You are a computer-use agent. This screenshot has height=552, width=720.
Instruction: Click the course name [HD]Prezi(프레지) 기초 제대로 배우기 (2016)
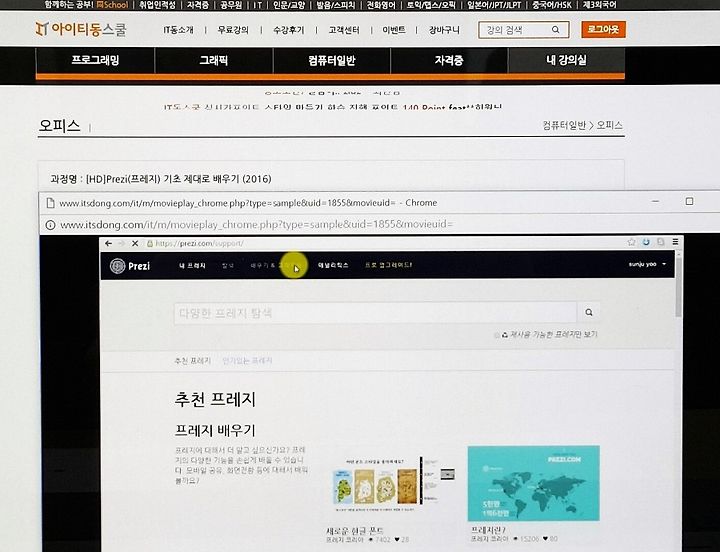pos(179,179)
